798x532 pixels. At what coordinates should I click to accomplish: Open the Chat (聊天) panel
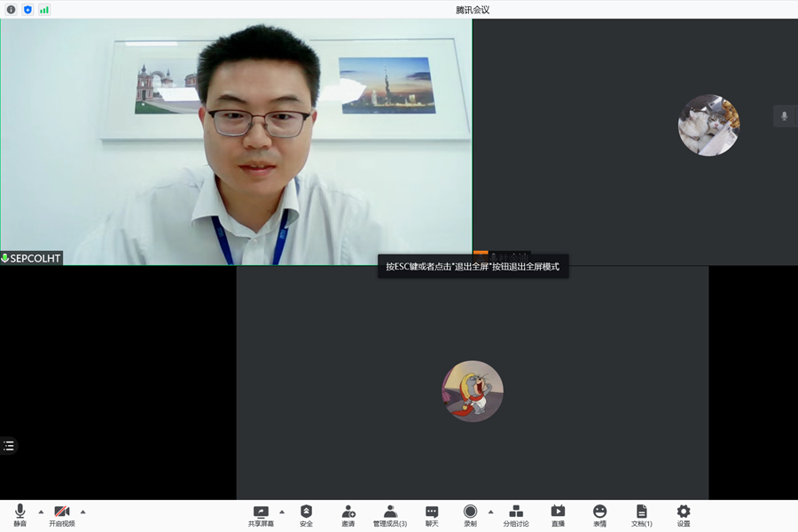(x=432, y=515)
